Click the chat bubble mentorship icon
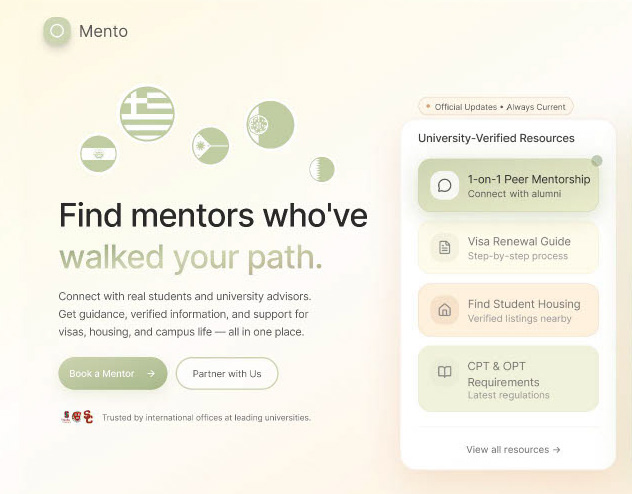The image size is (632, 494). tap(445, 185)
